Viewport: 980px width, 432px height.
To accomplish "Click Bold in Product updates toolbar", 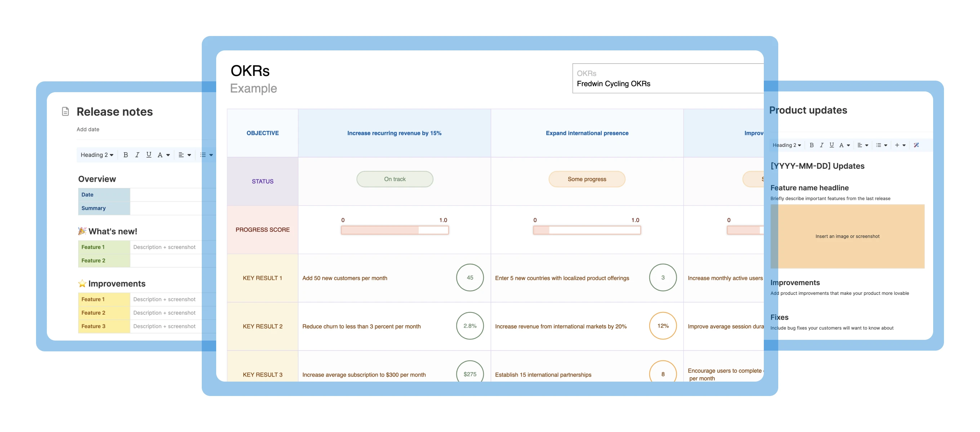I will point(811,145).
